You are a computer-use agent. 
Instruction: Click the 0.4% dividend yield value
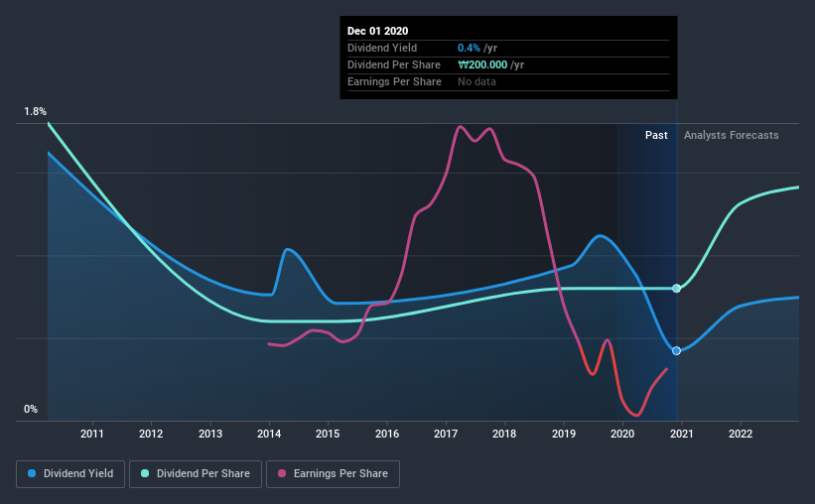click(x=469, y=48)
